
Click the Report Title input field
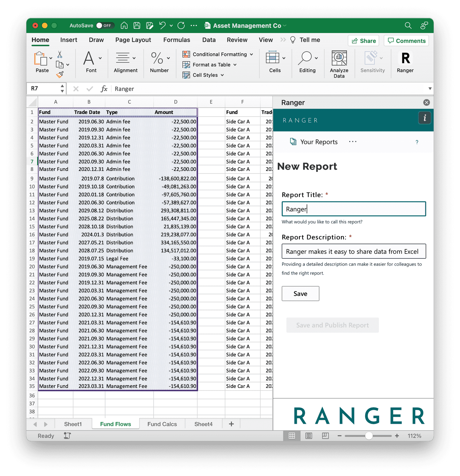pos(353,209)
